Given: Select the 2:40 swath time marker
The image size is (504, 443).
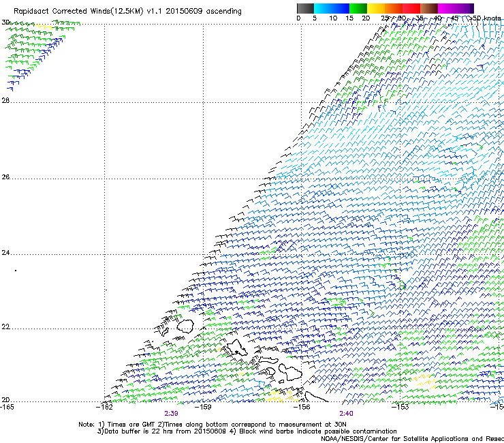Looking at the screenshot, I should coord(346,414).
